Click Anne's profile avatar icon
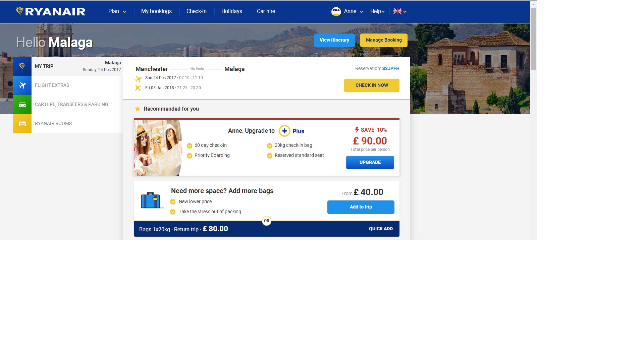The height and width of the screenshot is (362, 644). point(336,11)
